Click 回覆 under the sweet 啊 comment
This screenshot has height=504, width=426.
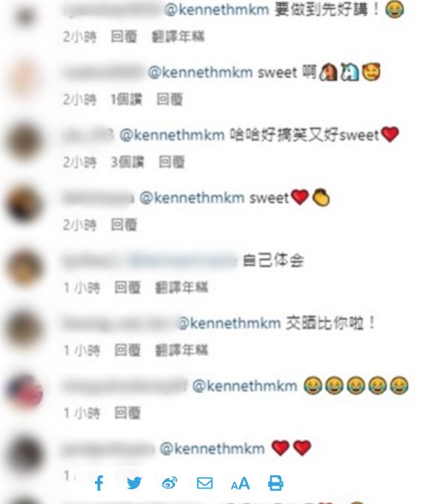click(x=170, y=99)
